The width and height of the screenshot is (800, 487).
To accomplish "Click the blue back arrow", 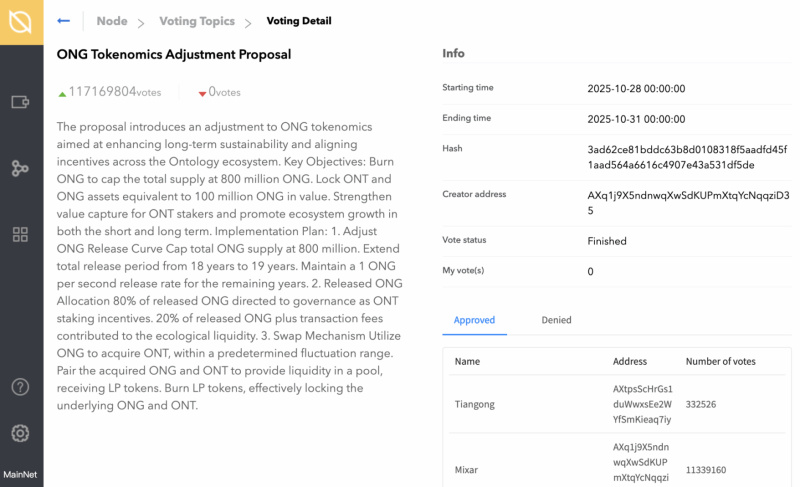I will tap(63, 21).
